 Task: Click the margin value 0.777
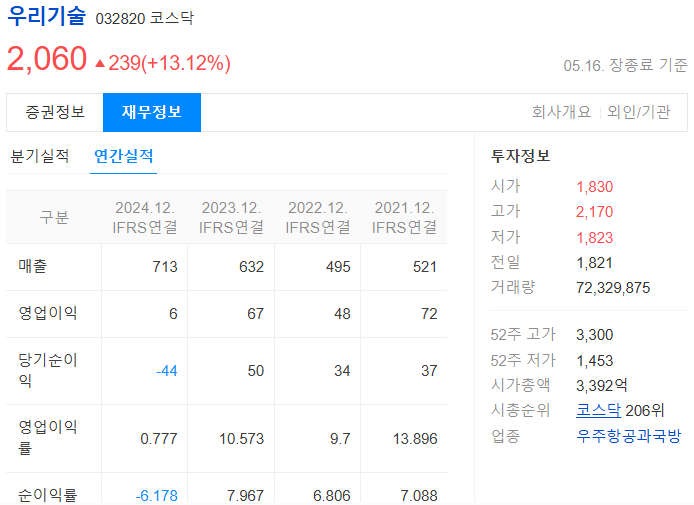(x=159, y=439)
